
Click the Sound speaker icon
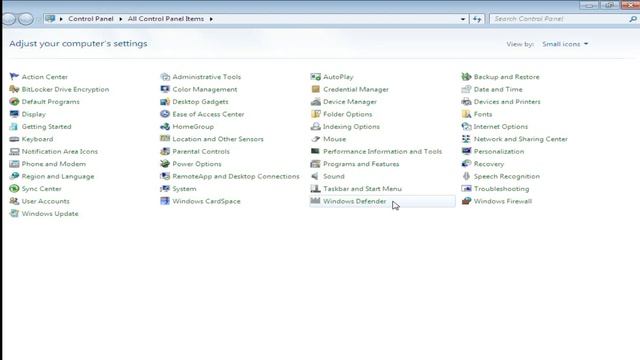point(316,176)
